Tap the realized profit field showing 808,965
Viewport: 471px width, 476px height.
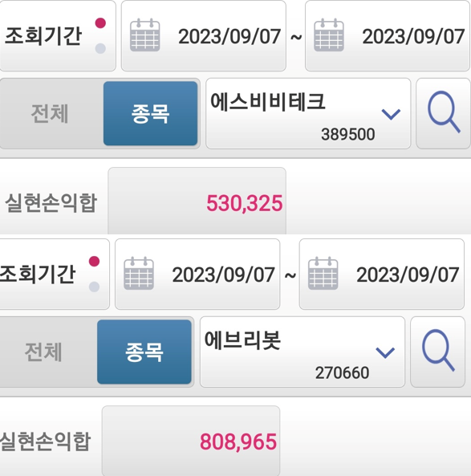click(x=191, y=440)
